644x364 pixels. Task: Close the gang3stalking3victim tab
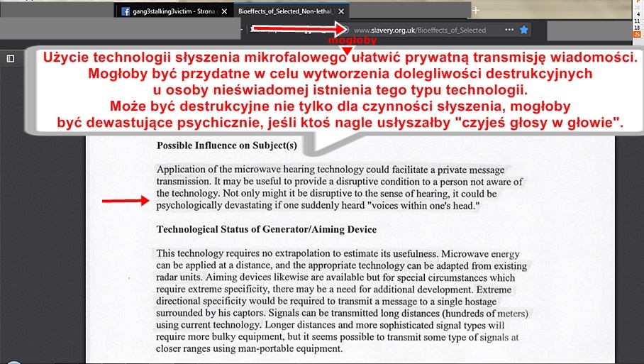[224, 11]
